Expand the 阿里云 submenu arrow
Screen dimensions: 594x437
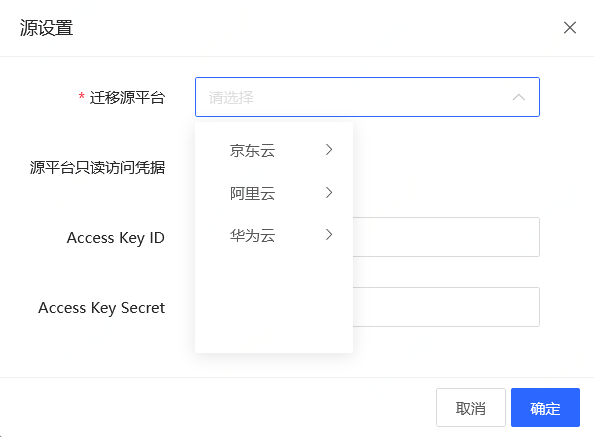[329, 193]
